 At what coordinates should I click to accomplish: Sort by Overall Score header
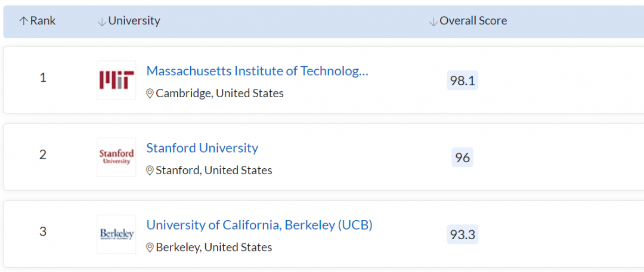tap(473, 21)
